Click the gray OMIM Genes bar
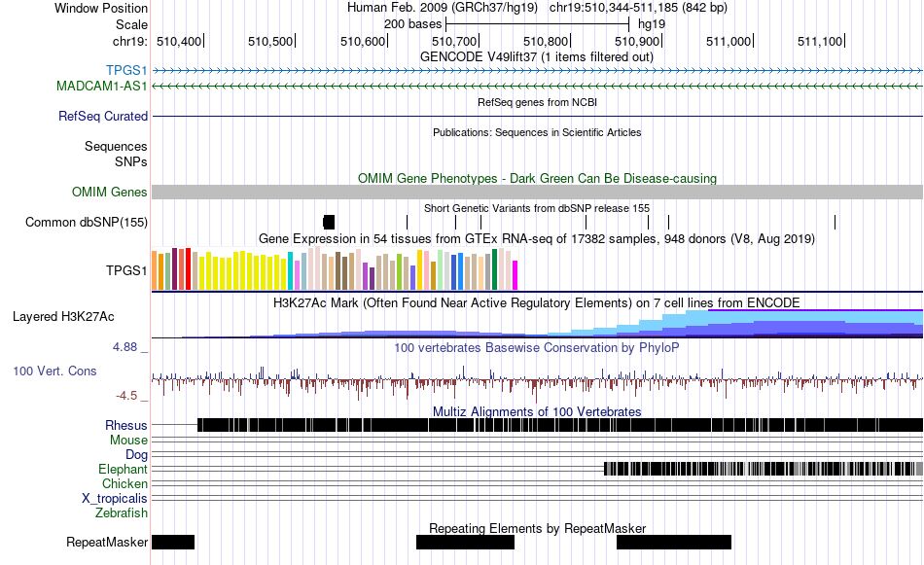The height and width of the screenshot is (565, 924). click(538, 193)
